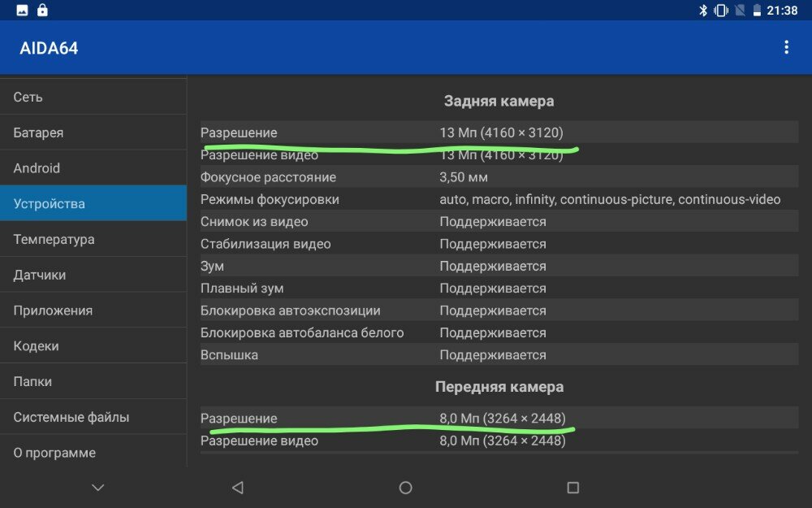Screen dimensions: 812x508
Task: Tap Поддерживается in Снимок из видео row
Action: point(493,222)
